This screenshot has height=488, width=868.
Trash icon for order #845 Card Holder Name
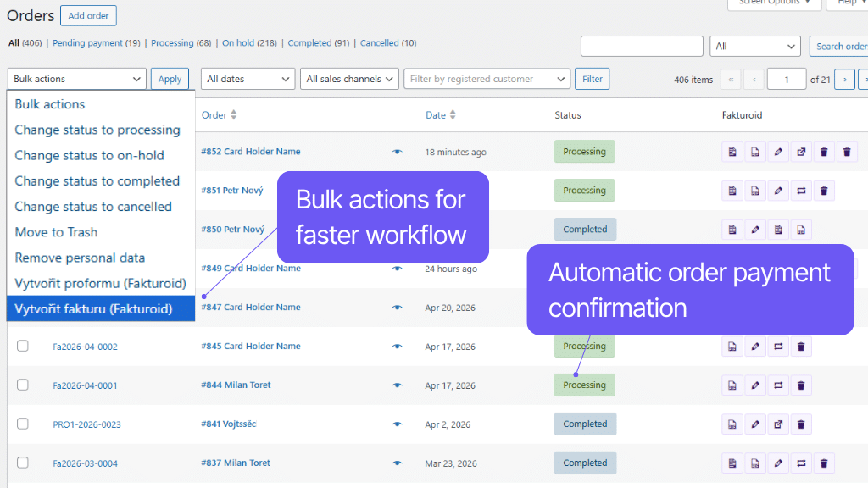pyautogui.click(x=801, y=347)
